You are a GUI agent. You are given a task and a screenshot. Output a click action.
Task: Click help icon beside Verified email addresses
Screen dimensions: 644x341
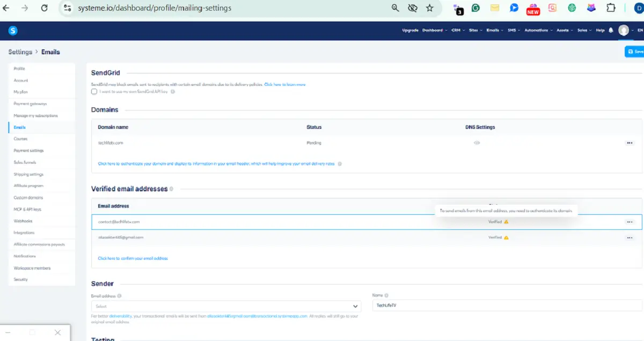pos(171,189)
